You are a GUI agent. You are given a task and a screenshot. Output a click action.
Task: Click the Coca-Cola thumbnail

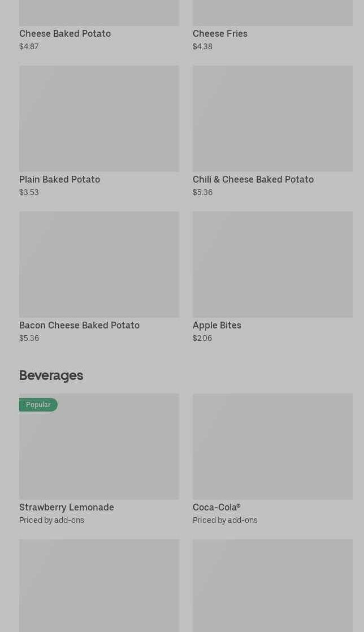coord(272,446)
